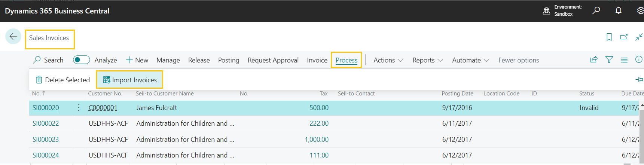Open invoice SI000024 link

coord(46,155)
